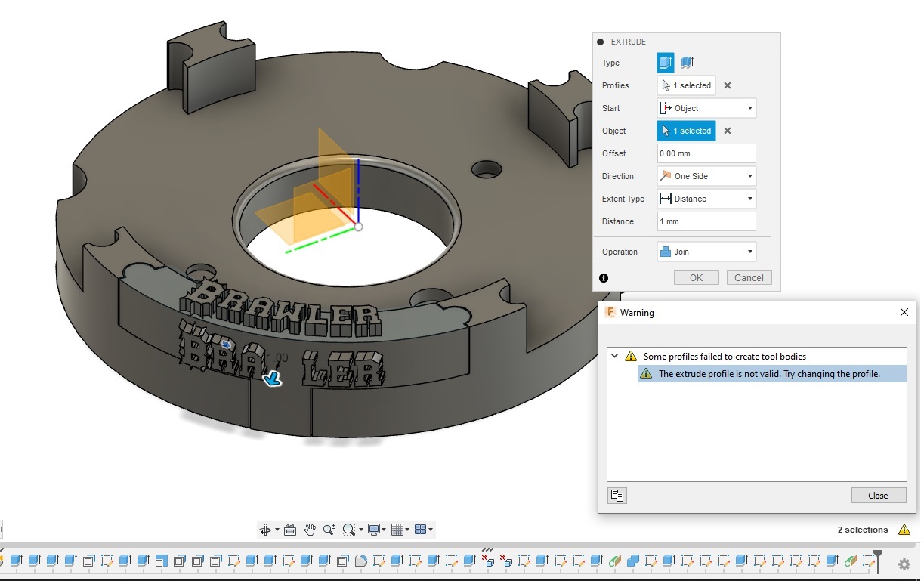Click the Look At tool
924x581 pixels.
(290, 530)
